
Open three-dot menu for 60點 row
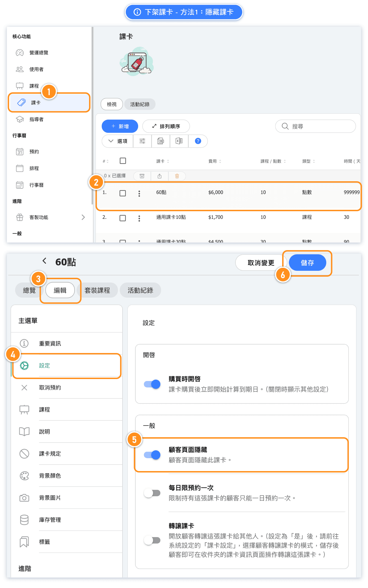139,193
